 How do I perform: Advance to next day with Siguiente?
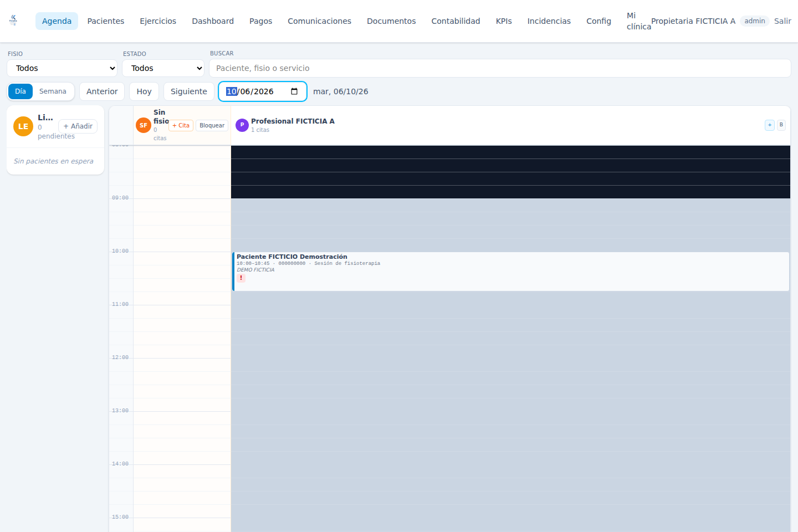(189, 91)
